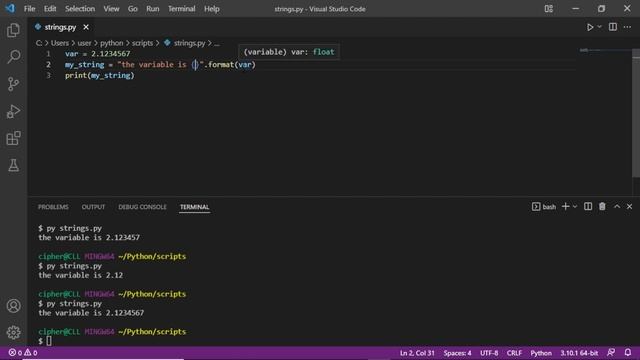Screen dimensions: 640x360
Task: Click line number 3 in gutter
Action: tap(48, 75)
